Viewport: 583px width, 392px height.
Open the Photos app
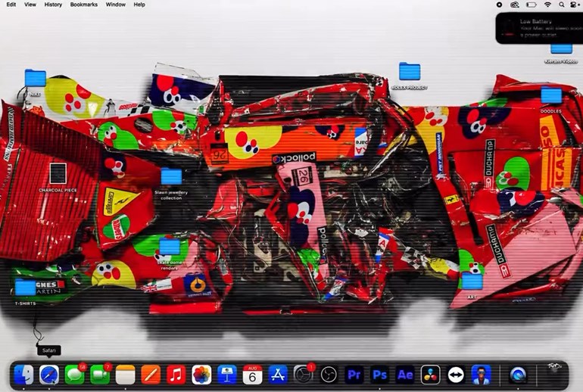[x=201, y=375]
